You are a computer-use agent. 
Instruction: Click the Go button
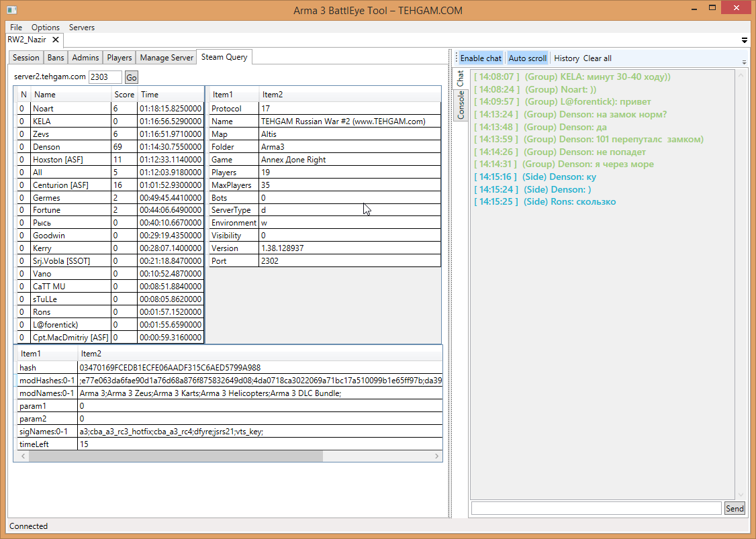pyautogui.click(x=131, y=77)
